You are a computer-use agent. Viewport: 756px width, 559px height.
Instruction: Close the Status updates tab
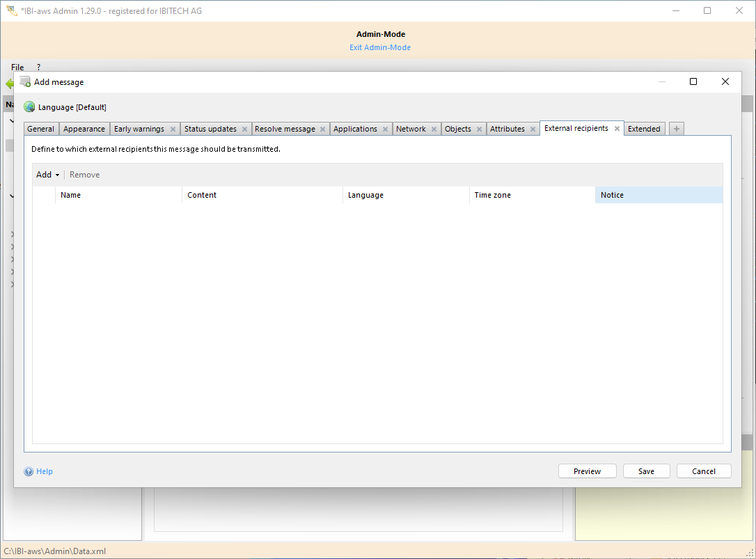coord(244,129)
